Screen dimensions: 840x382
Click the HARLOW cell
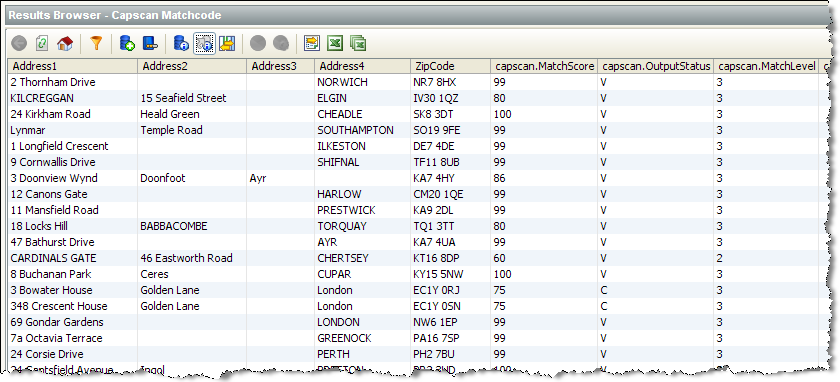tap(362, 194)
